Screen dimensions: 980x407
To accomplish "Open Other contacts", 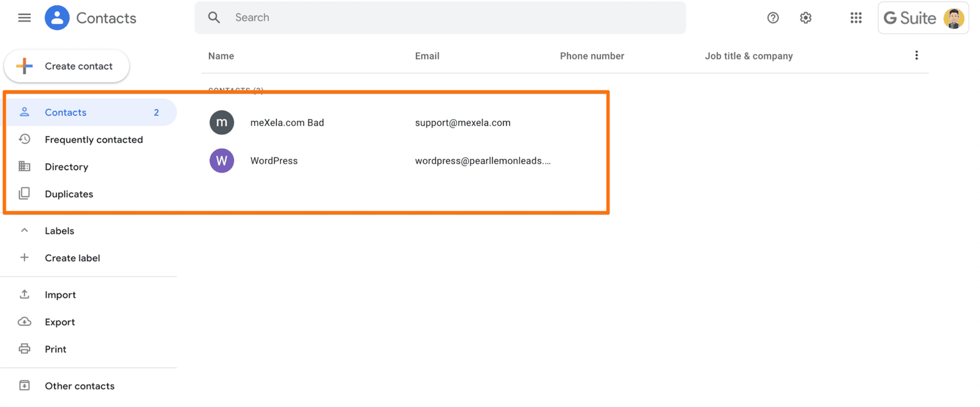I will pyautogui.click(x=80, y=386).
